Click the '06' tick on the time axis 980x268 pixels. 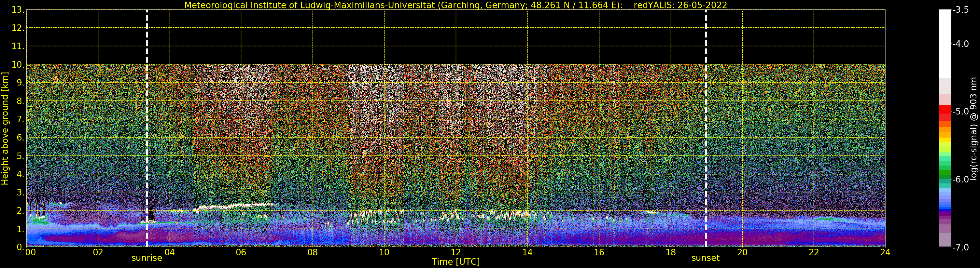coord(241,252)
